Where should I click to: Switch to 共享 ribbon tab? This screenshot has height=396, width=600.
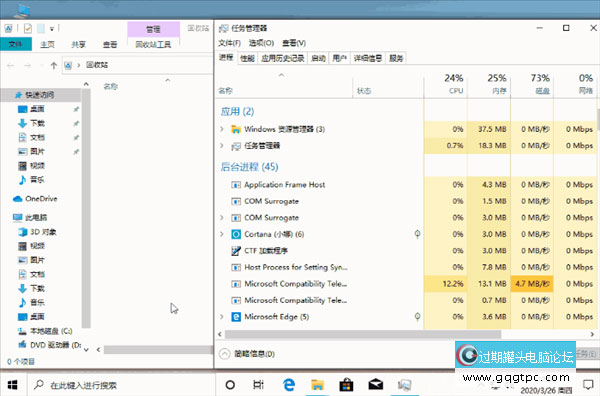(78, 44)
